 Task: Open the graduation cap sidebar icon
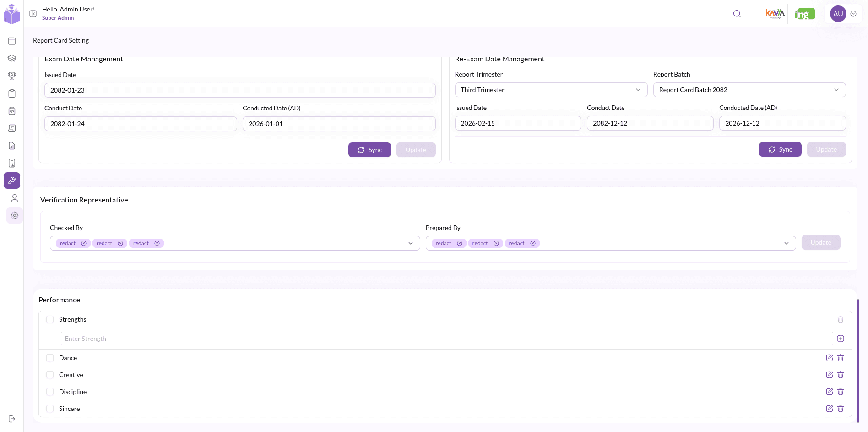click(12, 59)
